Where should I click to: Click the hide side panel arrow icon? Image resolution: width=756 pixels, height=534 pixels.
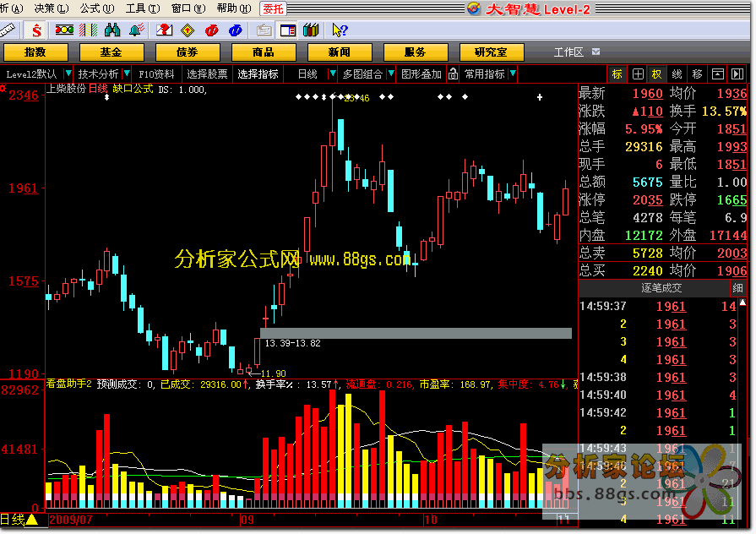pyautogui.click(x=737, y=74)
